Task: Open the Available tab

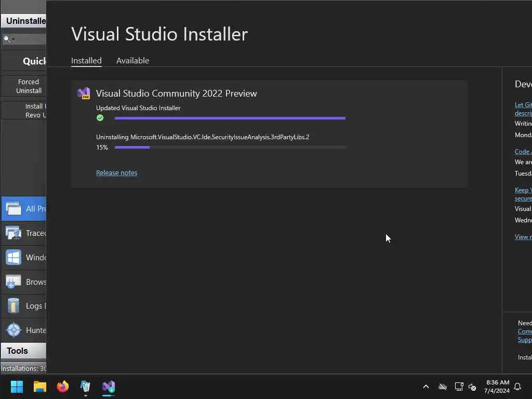Action: 132,60
